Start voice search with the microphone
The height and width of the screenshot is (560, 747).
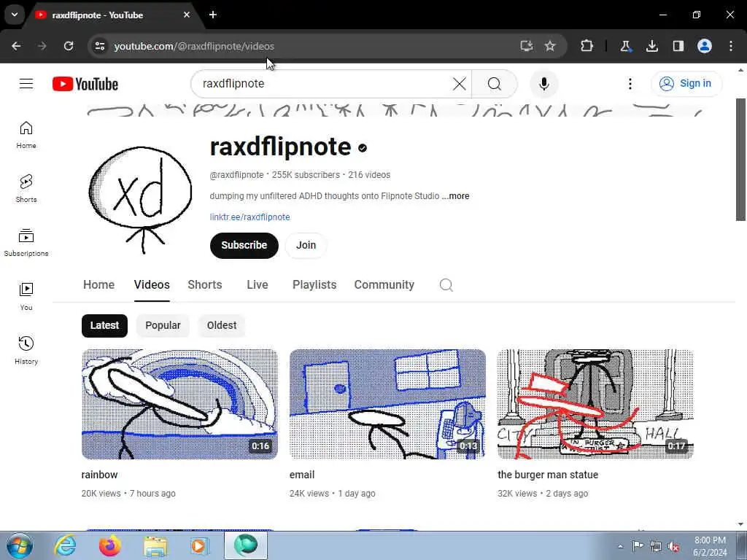(x=544, y=84)
